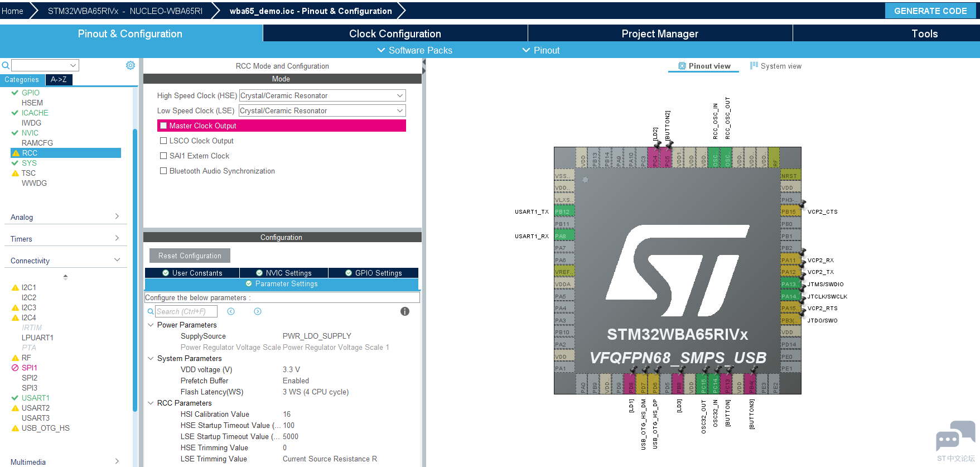Open the Clock Configuration tab
This screenshot has width=980, height=467.
(395, 33)
